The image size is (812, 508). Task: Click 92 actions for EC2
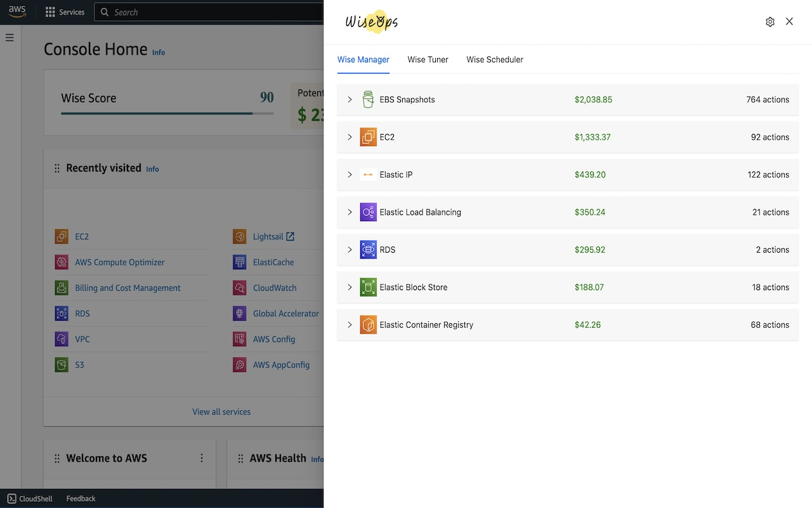770,137
